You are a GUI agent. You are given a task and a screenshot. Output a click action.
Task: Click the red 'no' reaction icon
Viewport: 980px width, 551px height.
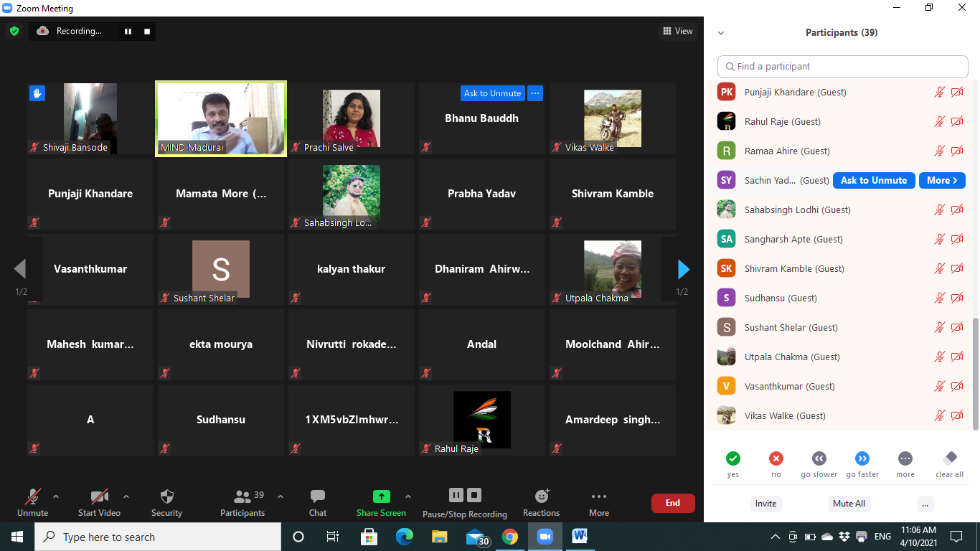click(x=776, y=458)
